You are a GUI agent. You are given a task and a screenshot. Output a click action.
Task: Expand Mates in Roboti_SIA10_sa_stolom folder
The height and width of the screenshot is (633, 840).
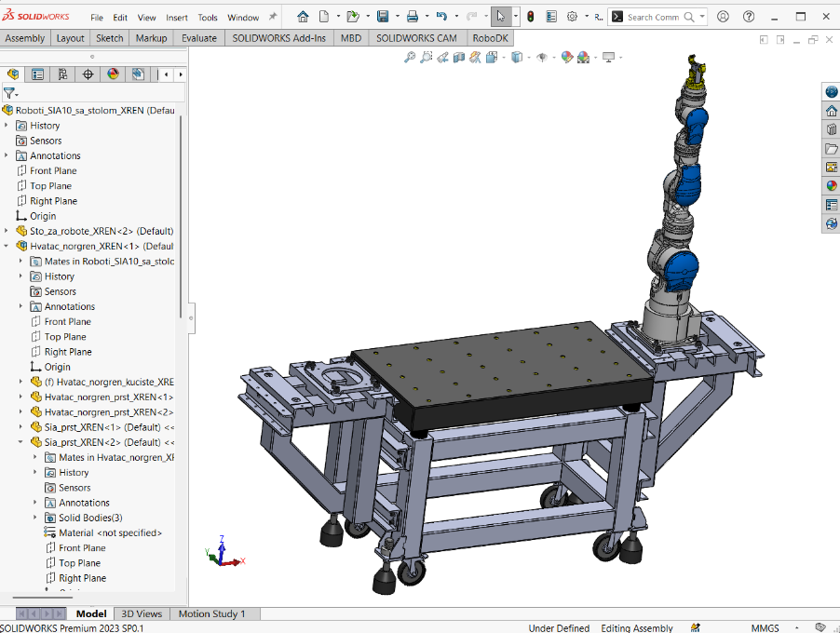[x=20, y=261]
